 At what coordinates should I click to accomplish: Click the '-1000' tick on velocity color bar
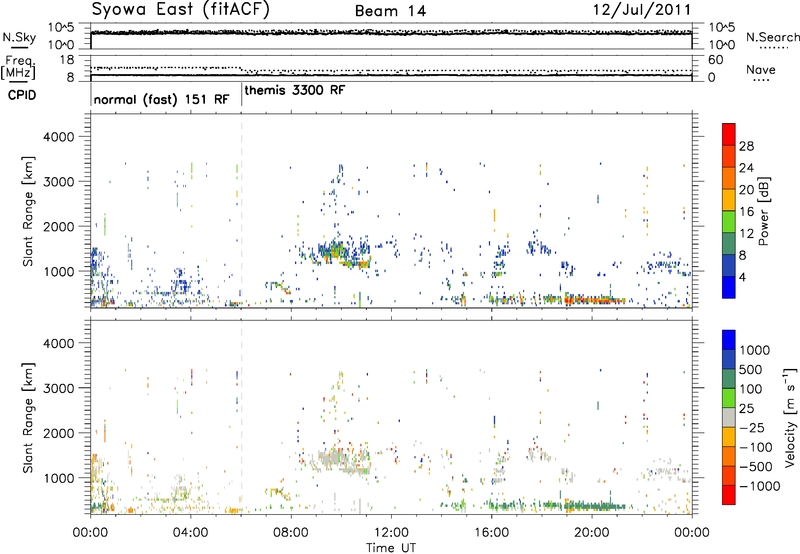(759, 486)
